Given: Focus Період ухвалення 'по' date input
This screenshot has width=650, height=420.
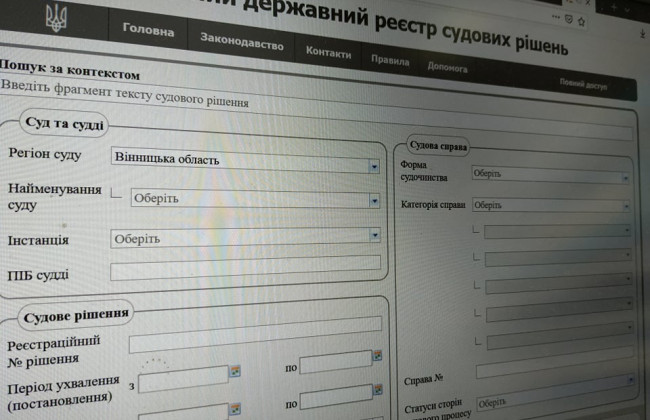Looking at the screenshot, I should (x=336, y=362).
